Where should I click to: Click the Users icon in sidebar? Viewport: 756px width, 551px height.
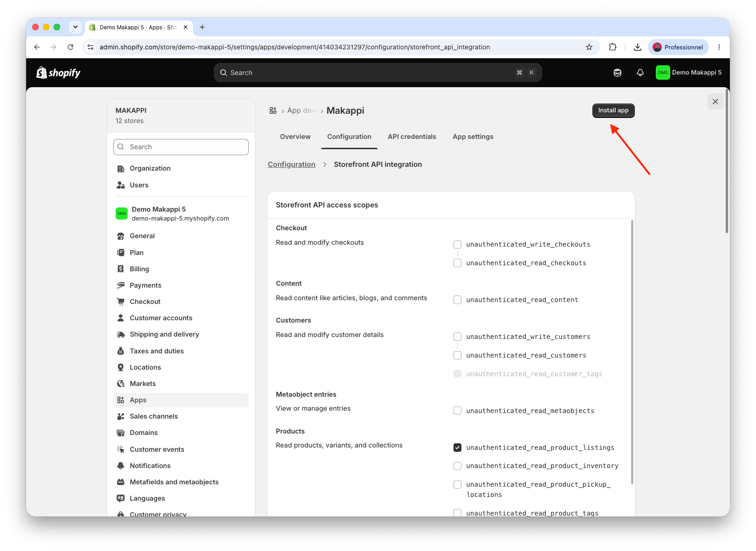121,185
